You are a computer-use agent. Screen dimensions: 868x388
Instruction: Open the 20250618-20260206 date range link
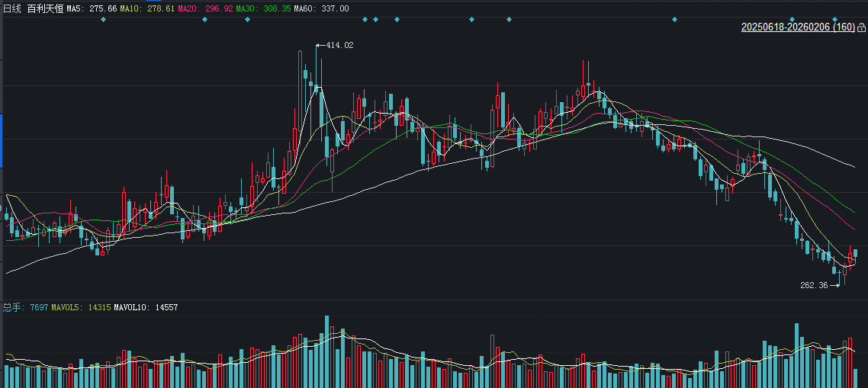(797, 27)
